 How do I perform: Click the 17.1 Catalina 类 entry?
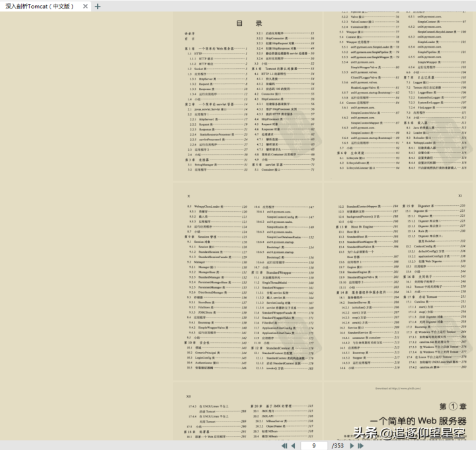[436, 302]
